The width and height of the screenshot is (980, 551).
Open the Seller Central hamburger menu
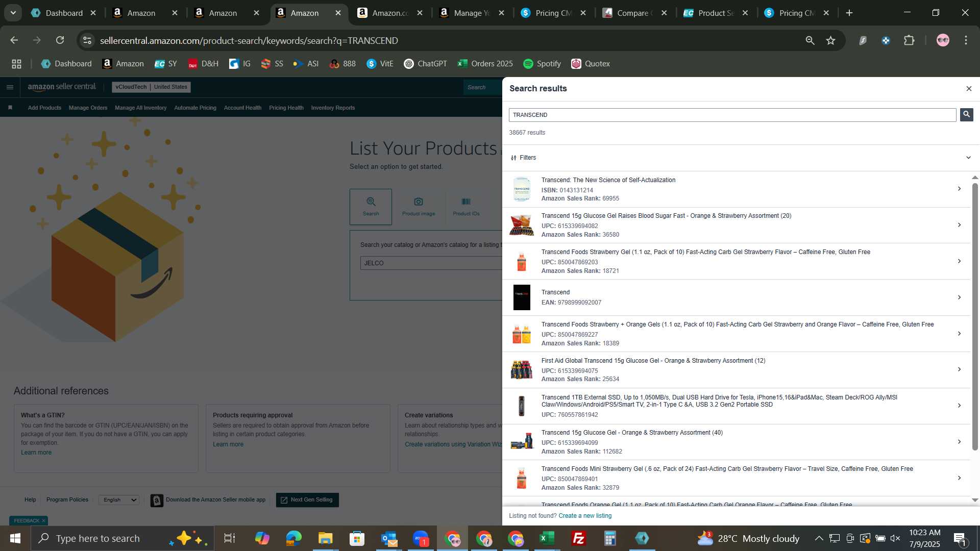click(10, 87)
